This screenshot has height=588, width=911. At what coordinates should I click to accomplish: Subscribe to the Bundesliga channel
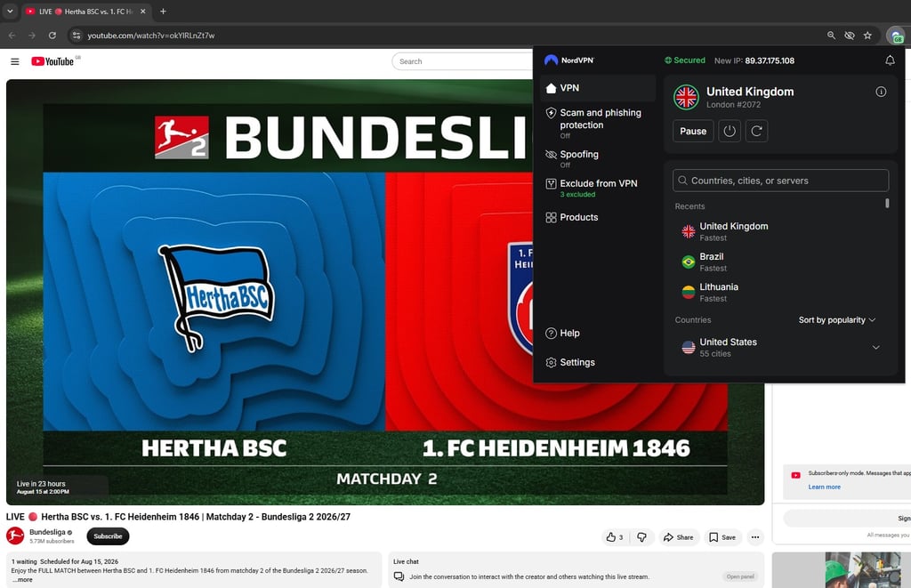click(x=108, y=536)
